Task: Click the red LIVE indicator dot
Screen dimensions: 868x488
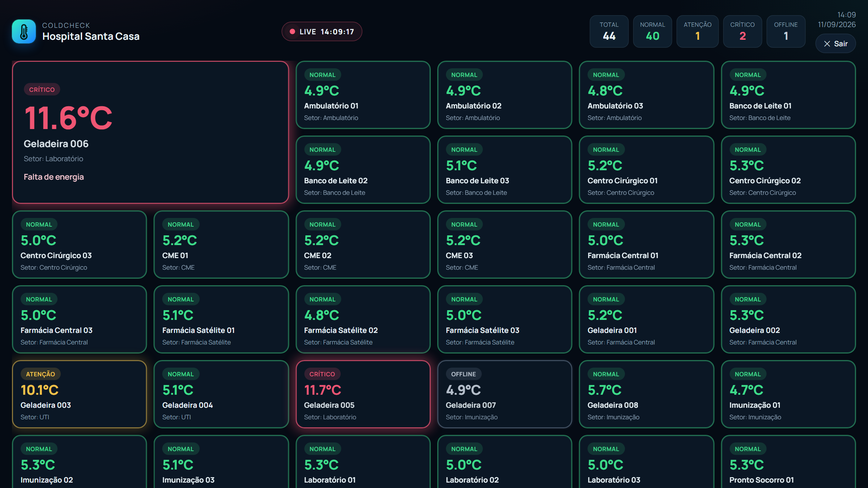Action: pos(292,32)
